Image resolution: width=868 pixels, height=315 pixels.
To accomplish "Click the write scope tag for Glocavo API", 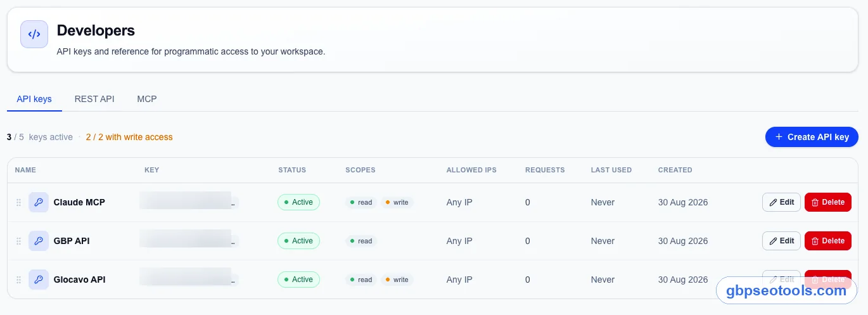I will [x=397, y=280].
